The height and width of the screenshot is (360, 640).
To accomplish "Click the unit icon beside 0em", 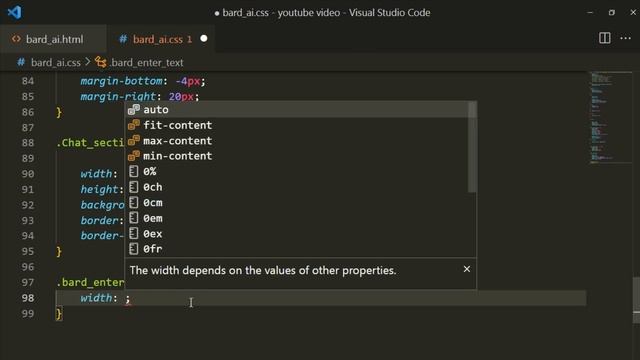I will pyautogui.click(x=133, y=218).
